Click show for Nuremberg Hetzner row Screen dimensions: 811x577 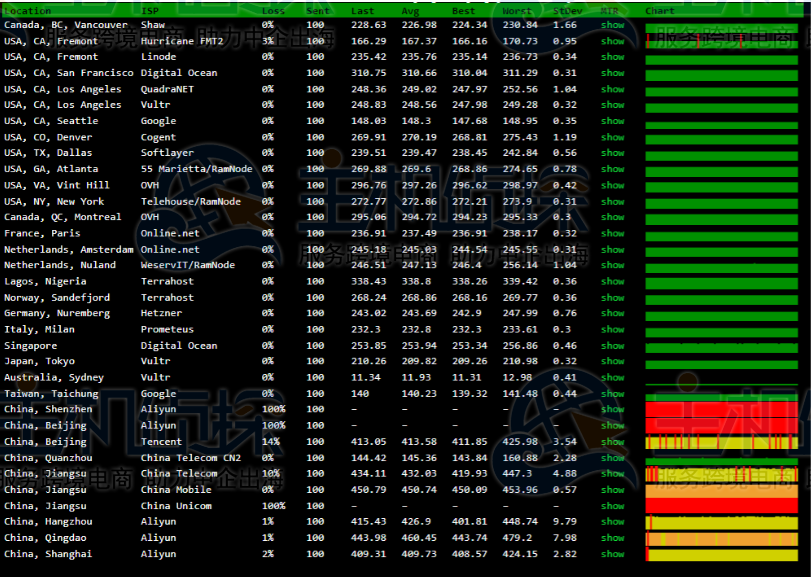pos(612,313)
